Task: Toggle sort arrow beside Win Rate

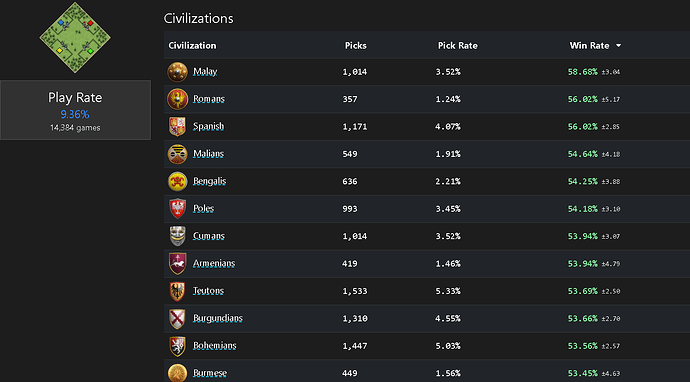Action: pos(618,46)
